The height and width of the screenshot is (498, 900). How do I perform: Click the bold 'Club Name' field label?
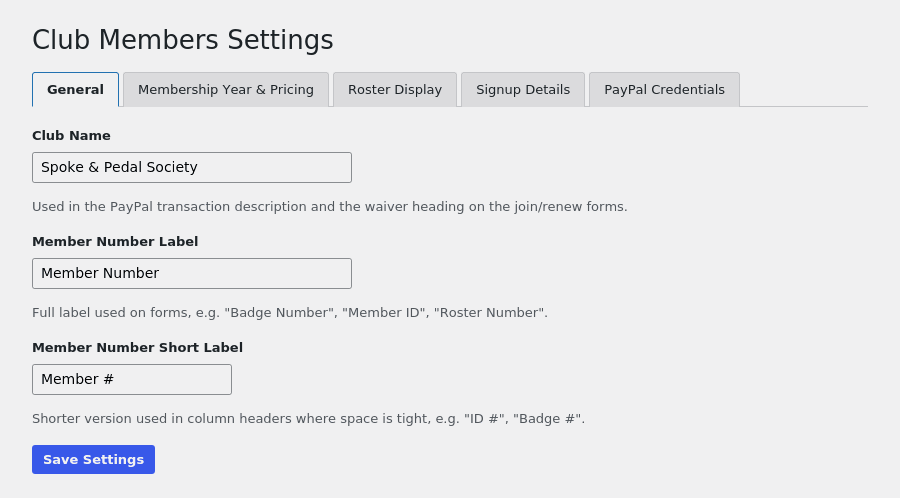[x=71, y=135]
